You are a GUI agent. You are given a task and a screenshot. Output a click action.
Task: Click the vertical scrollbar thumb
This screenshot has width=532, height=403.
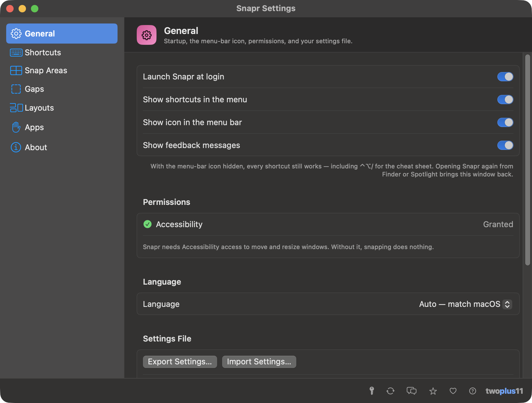pyautogui.click(x=528, y=160)
